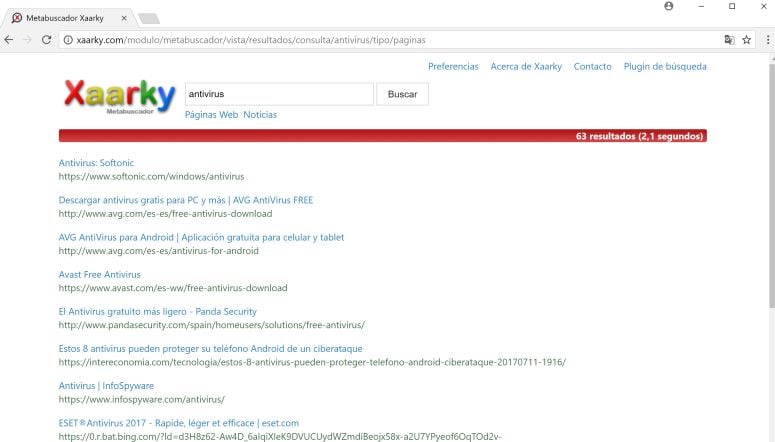The width and height of the screenshot is (775, 442).
Task: Go back using browser back arrow
Action: click(x=9, y=40)
